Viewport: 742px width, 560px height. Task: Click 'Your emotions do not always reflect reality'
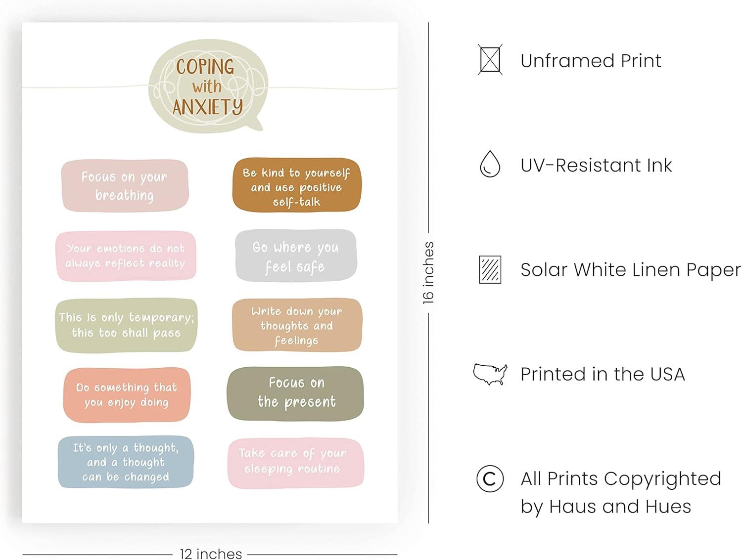coord(126,256)
